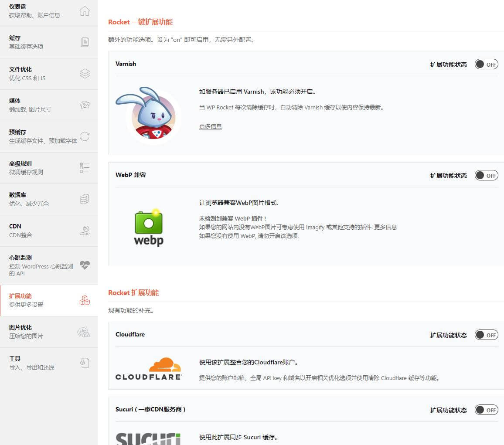
Task: Click the database cylinder icon
Action: tap(85, 199)
